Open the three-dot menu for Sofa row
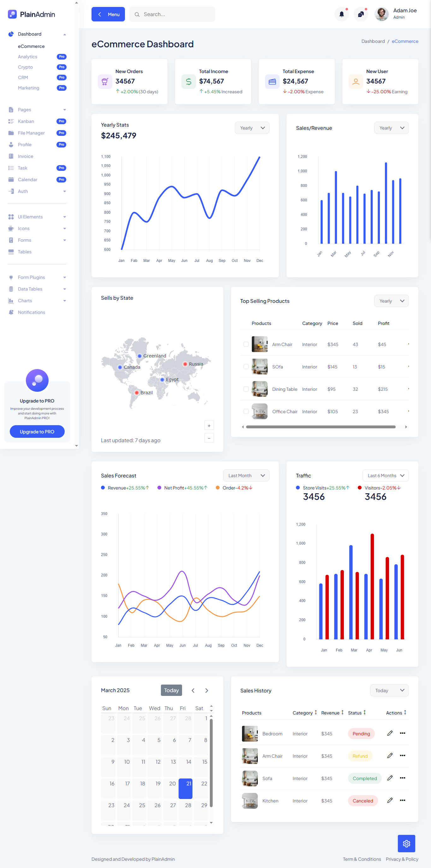The image size is (431, 868). point(402,778)
